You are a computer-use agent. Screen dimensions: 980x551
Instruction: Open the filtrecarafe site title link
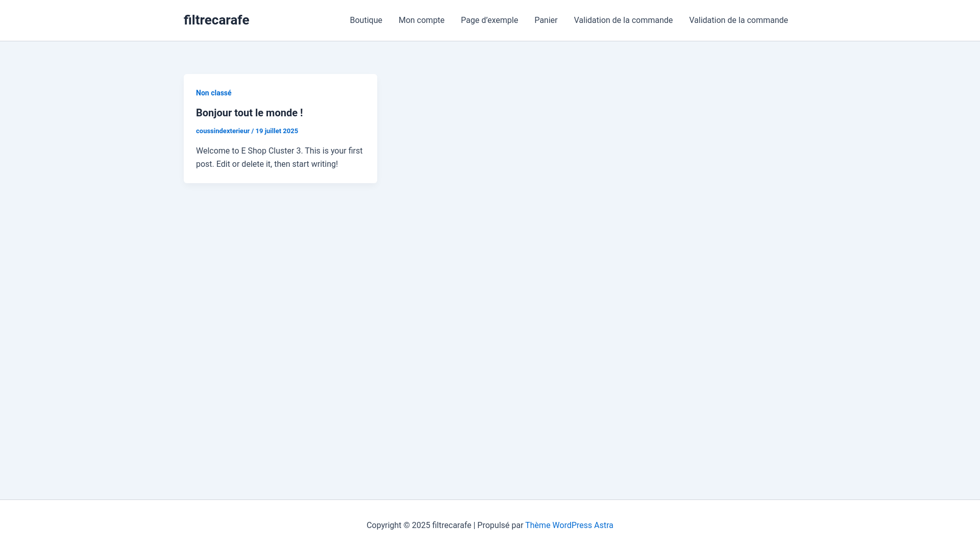[216, 20]
